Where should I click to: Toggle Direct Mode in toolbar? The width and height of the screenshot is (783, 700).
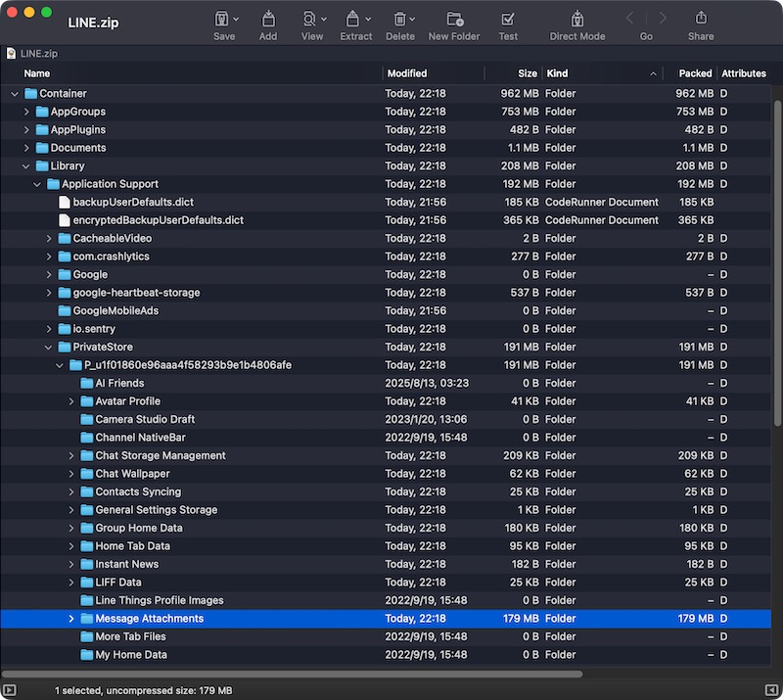tap(577, 19)
